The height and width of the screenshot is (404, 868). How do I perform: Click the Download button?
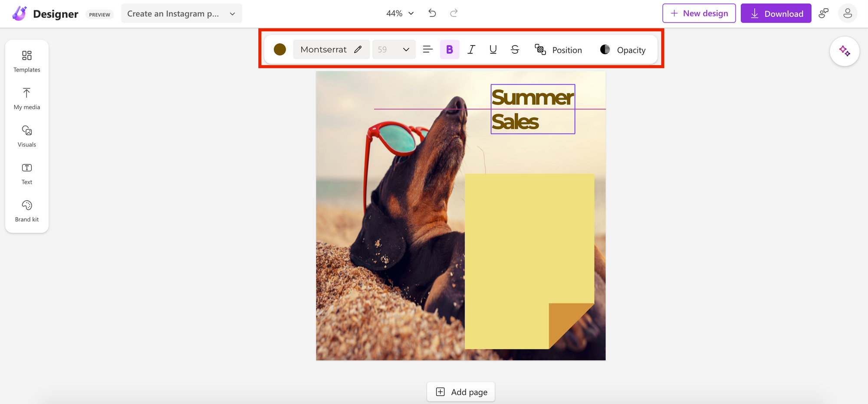tap(776, 13)
